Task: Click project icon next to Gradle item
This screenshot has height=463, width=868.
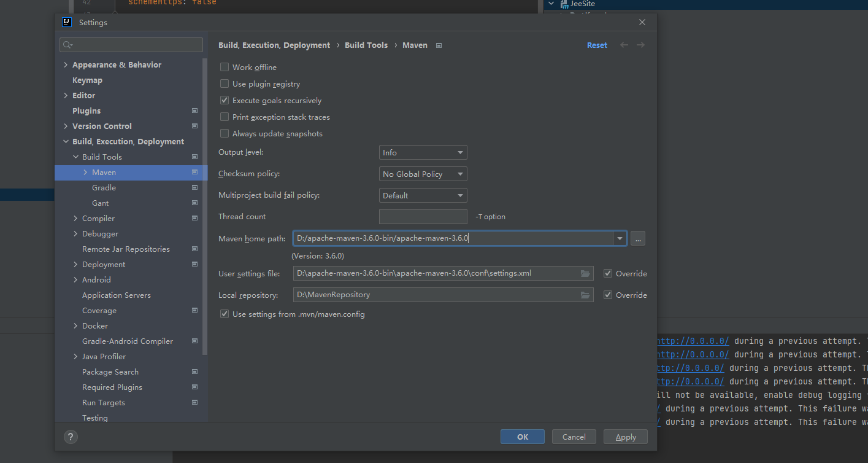Action: click(194, 188)
